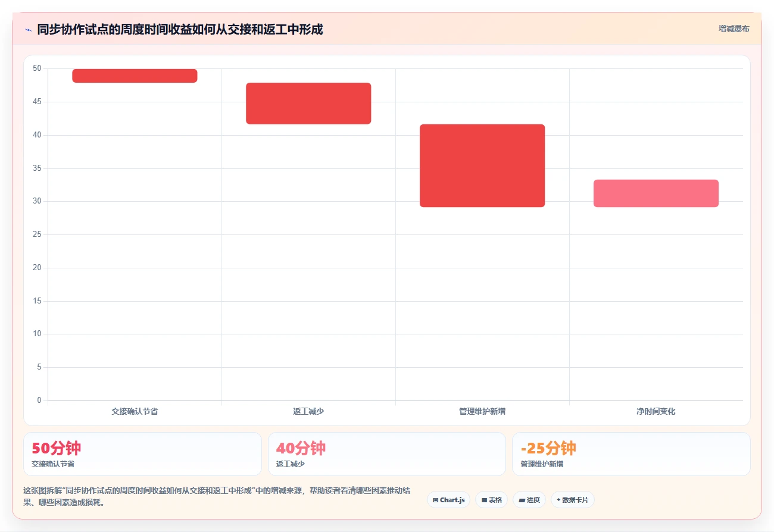Click the chart title heading text
The width and height of the screenshot is (774, 532).
point(180,29)
